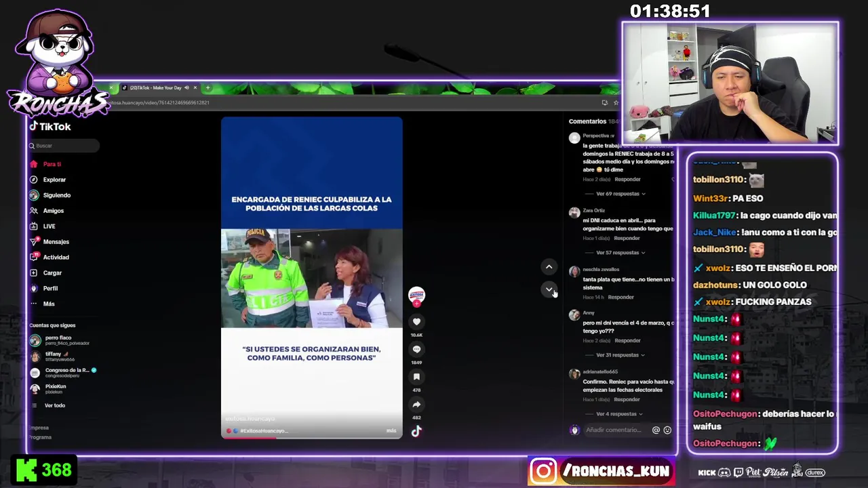
Task: Open Explorar in TikTok sidebar
Action: coord(54,180)
